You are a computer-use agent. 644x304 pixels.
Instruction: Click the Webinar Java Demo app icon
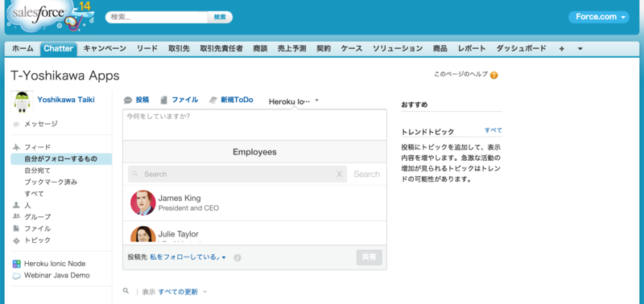pyautogui.click(x=16, y=276)
